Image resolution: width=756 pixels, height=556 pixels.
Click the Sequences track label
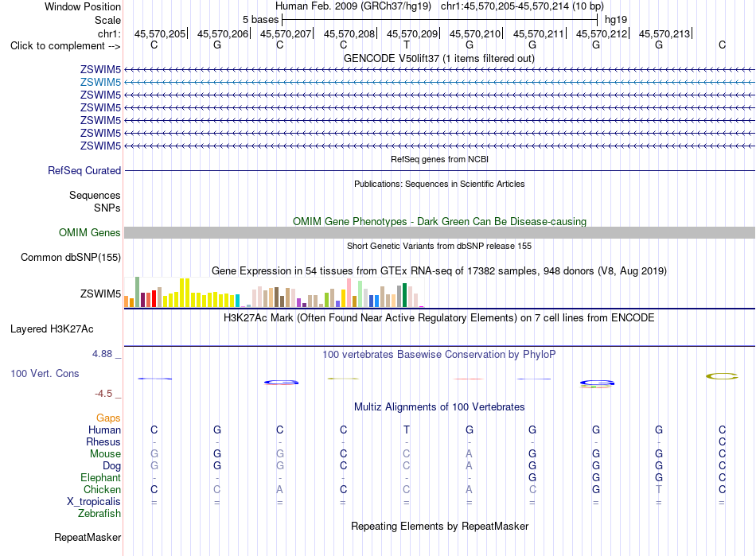click(95, 195)
